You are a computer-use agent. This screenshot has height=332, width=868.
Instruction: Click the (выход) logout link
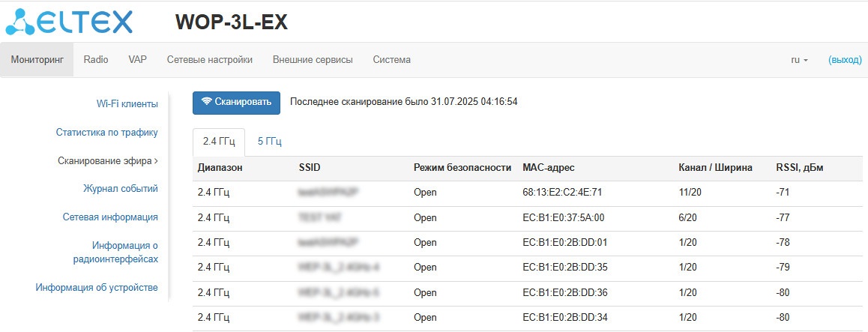click(845, 59)
